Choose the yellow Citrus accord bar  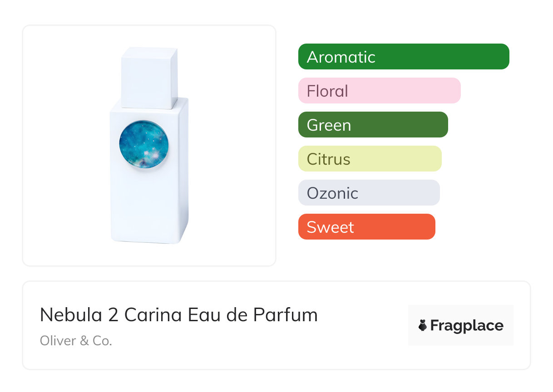(x=370, y=159)
